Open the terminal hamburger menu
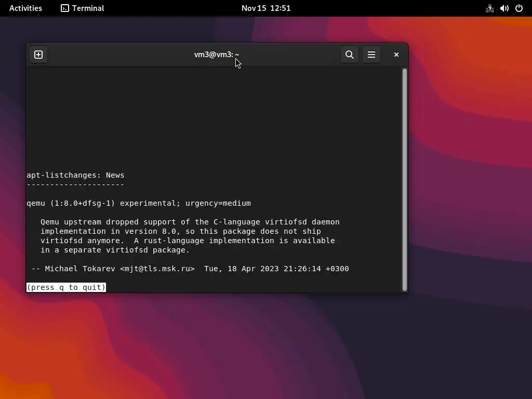The image size is (532, 399). pyautogui.click(x=371, y=55)
